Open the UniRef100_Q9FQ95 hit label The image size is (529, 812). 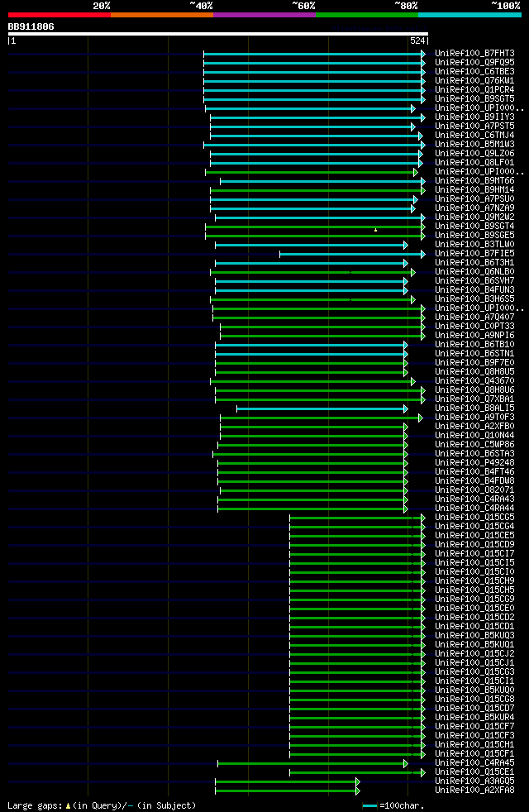pyautogui.click(x=474, y=63)
